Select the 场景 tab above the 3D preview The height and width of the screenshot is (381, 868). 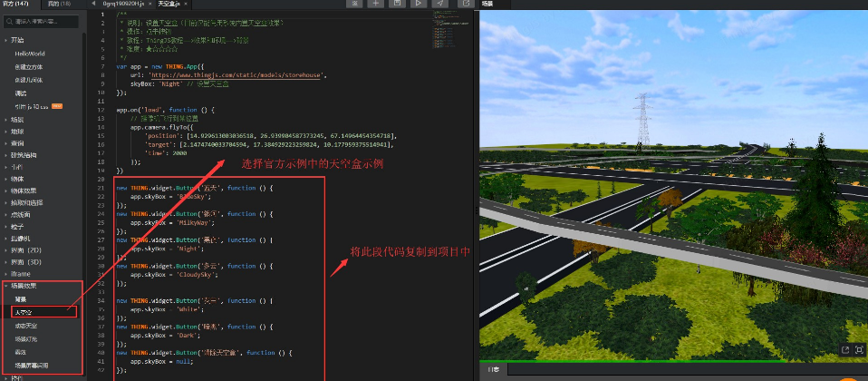point(487,4)
